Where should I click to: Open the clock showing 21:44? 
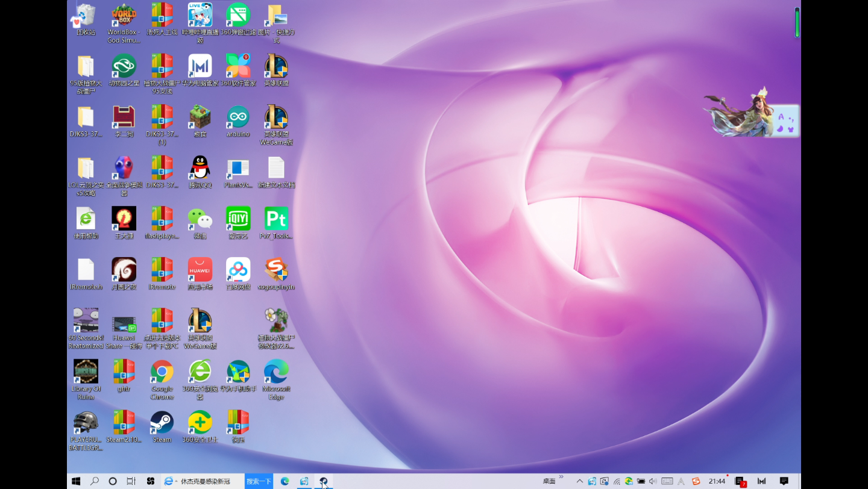pyautogui.click(x=717, y=481)
